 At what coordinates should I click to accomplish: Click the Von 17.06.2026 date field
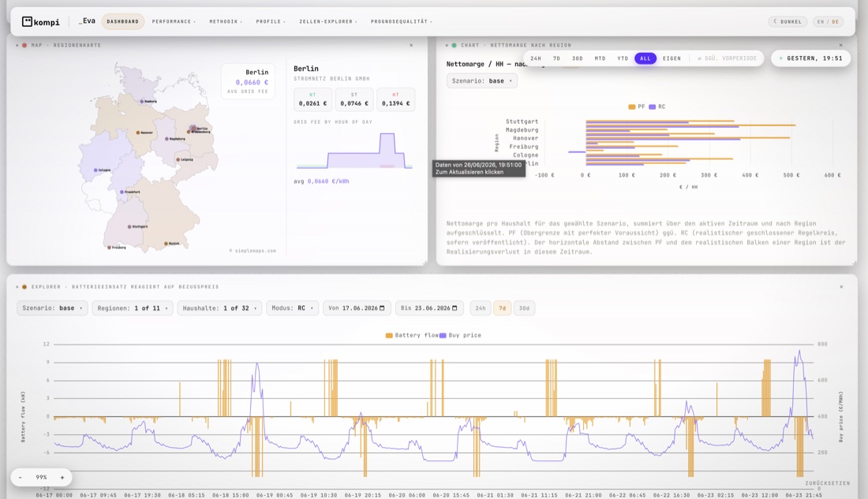pyautogui.click(x=357, y=308)
